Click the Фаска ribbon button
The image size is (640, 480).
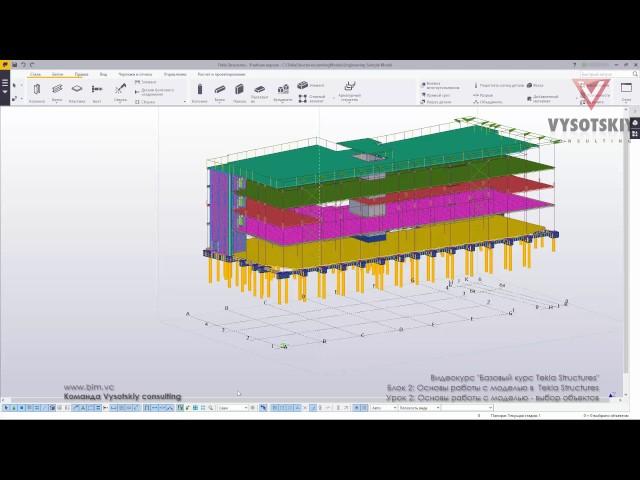(535, 85)
